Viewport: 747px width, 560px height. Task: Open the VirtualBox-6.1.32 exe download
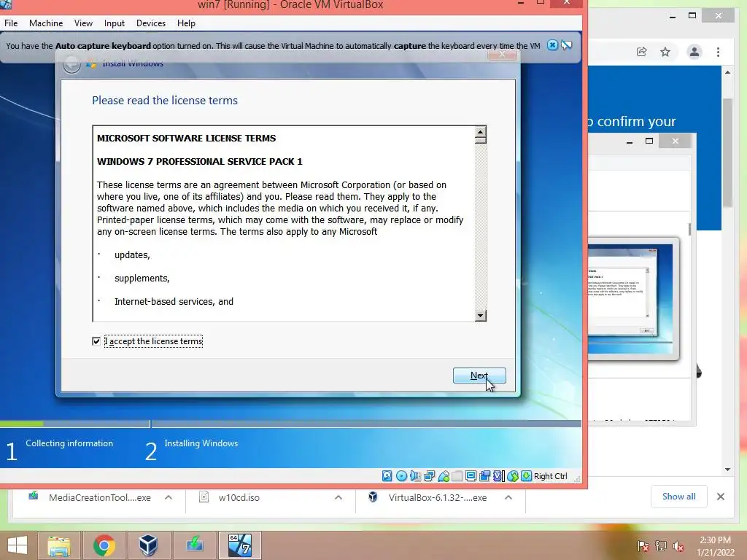point(438,497)
